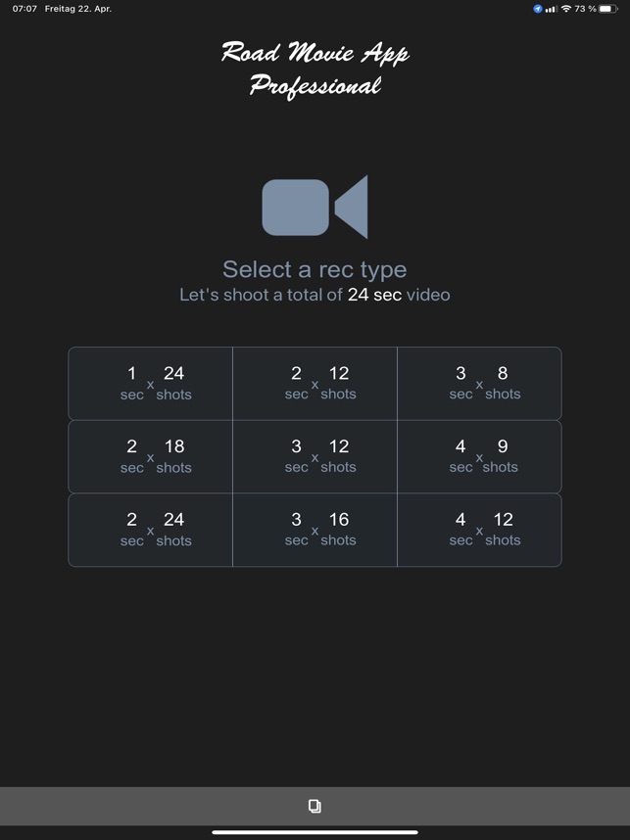Pick the 4 sec x 9 shots option
Viewport: 630px width, 840px height.
click(479, 456)
